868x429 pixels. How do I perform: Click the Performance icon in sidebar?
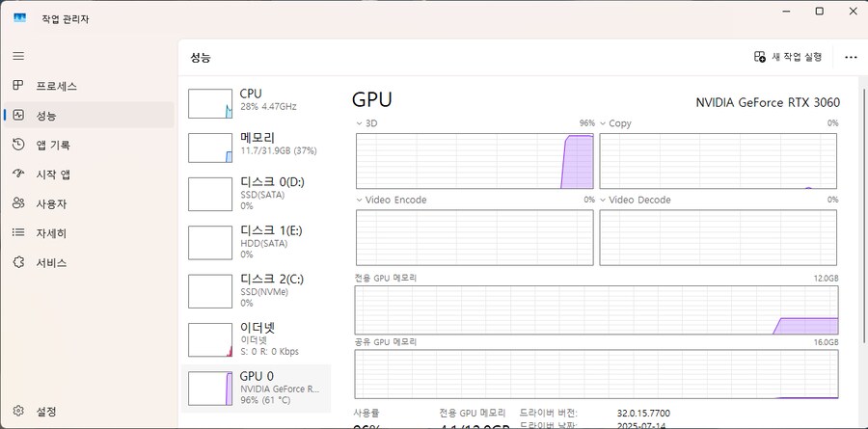18,115
